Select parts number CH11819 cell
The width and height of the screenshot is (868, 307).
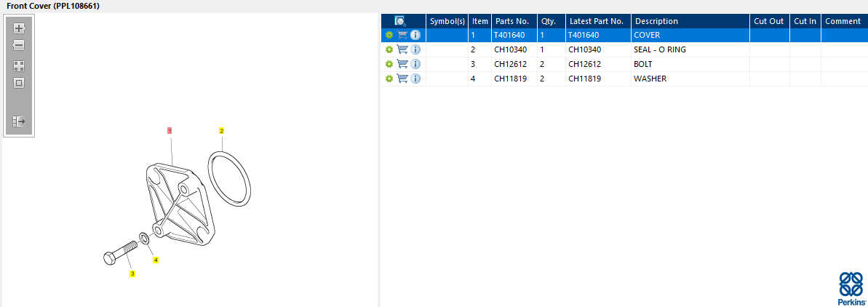[x=514, y=79]
